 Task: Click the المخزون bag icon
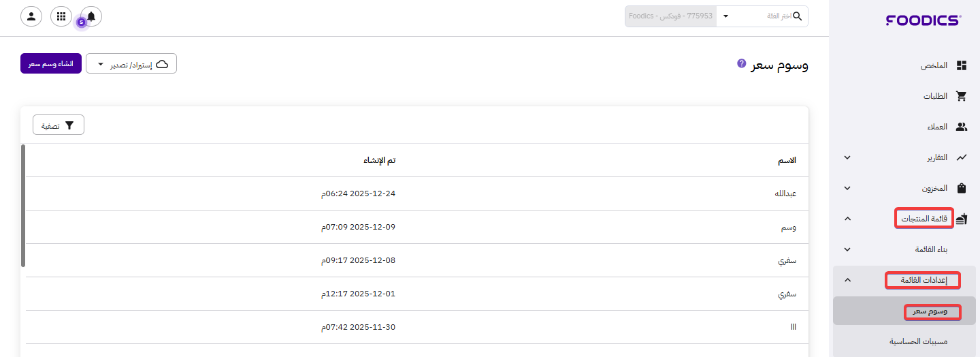(962, 188)
